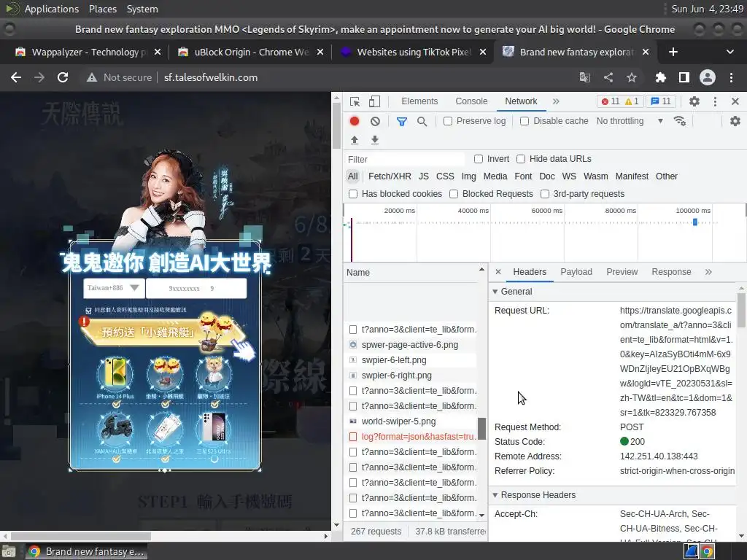
Task: Sort by the Name column header
Action: click(415, 273)
